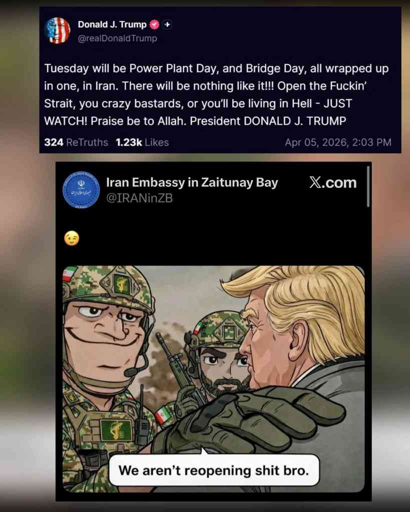View the 1.23k Likes count
410x512 pixels.
tap(142, 142)
